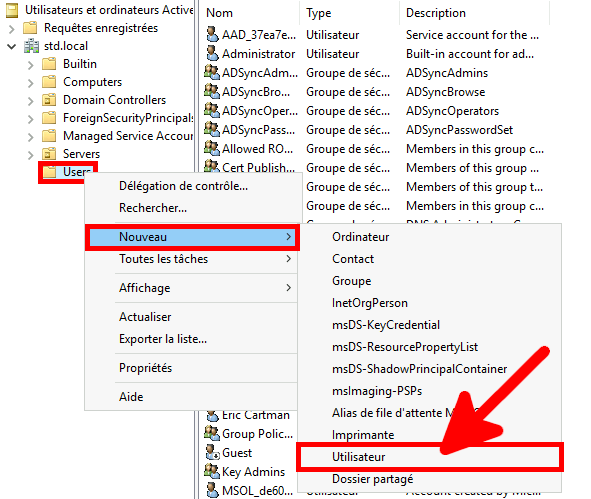Click the Allowed RO group icon
This screenshot has height=499, width=591.
(x=212, y=148)
